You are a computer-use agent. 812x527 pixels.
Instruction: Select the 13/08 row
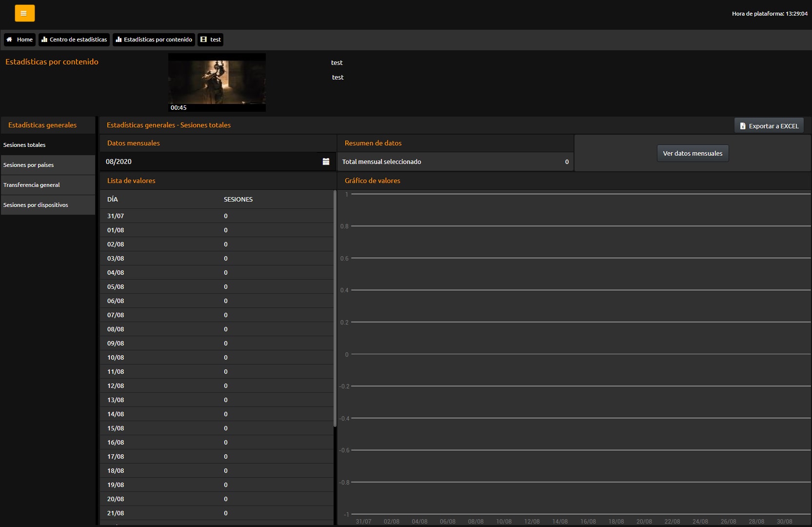pyautogui.click(x=217, y=400)
